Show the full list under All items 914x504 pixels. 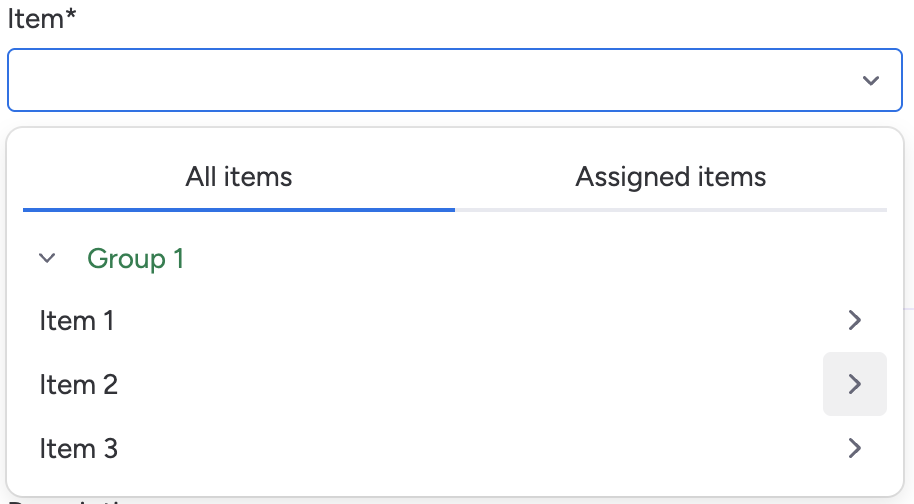(239, 178)
